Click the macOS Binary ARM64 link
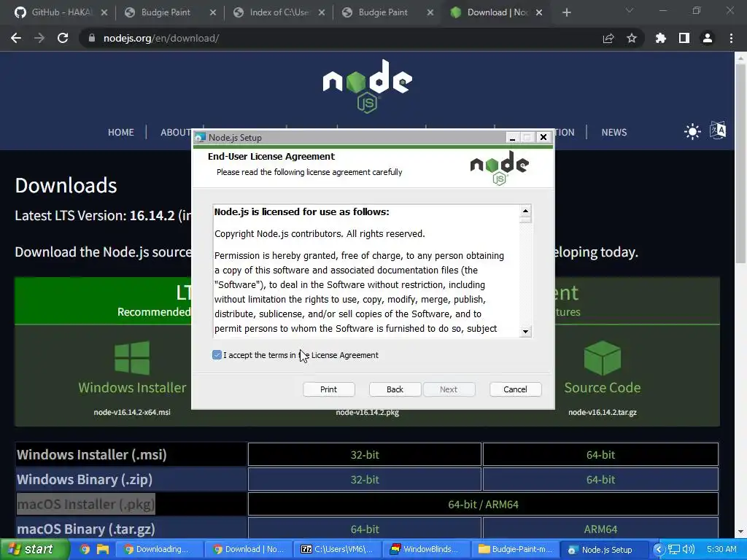747x560 pixels. [x=600, y=529]
